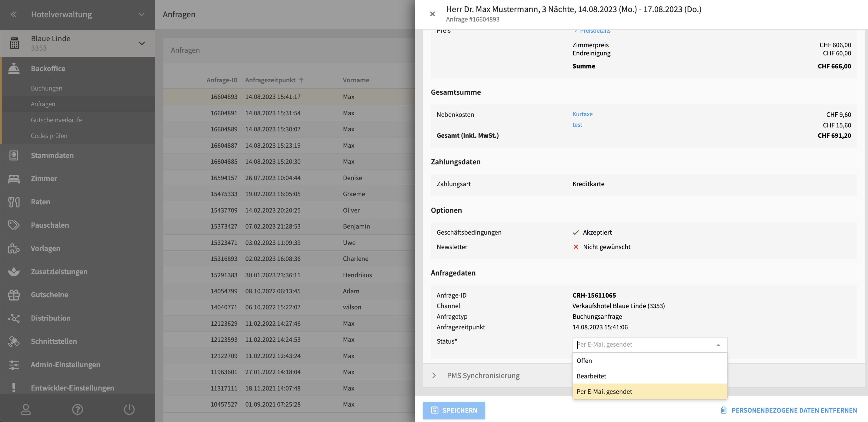
Task: Expand the Blaue Linde hotel selector chevron
Action: point(142,43)
